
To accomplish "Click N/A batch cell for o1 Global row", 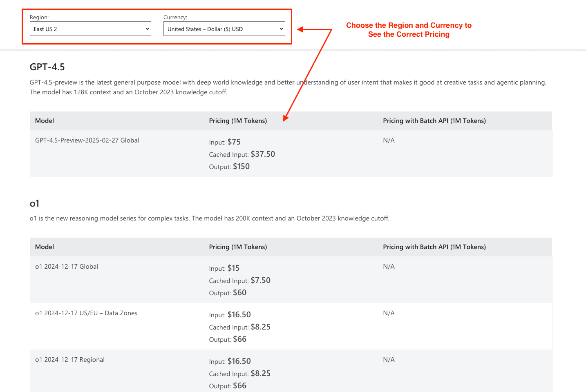I will coord(389,267).
